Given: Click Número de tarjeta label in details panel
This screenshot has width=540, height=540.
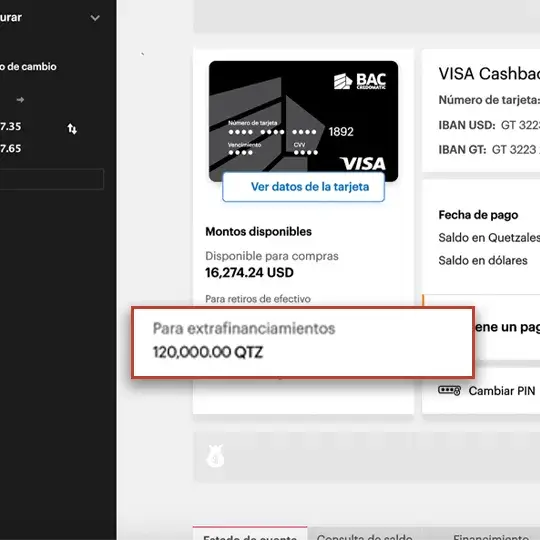Looking at the screenshot, I should [489, 100].
